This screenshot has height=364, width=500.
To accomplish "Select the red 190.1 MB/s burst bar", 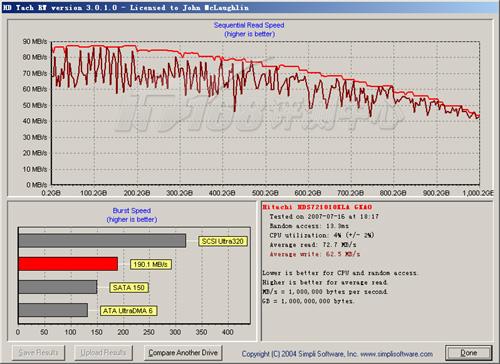I will (68, 264).
